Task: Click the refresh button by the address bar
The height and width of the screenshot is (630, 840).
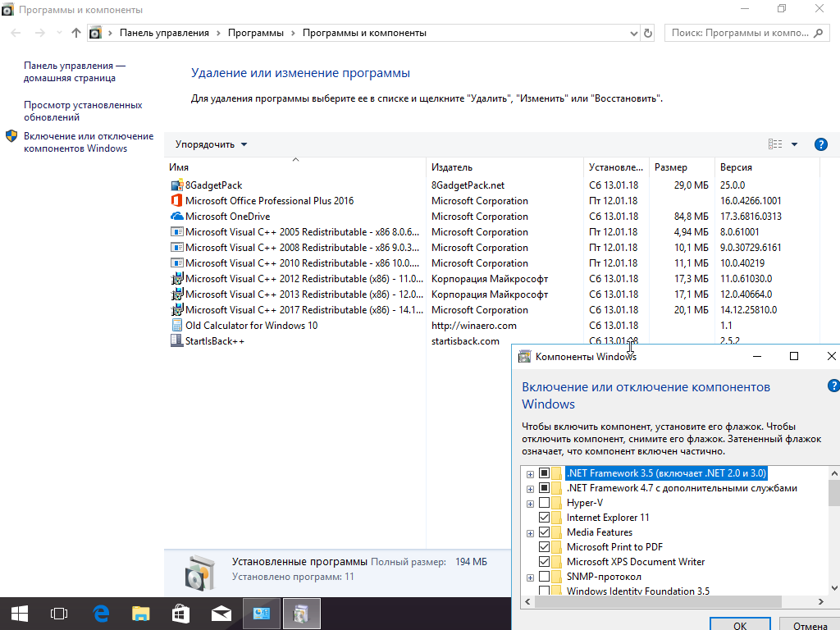Action: click(648, 33)
